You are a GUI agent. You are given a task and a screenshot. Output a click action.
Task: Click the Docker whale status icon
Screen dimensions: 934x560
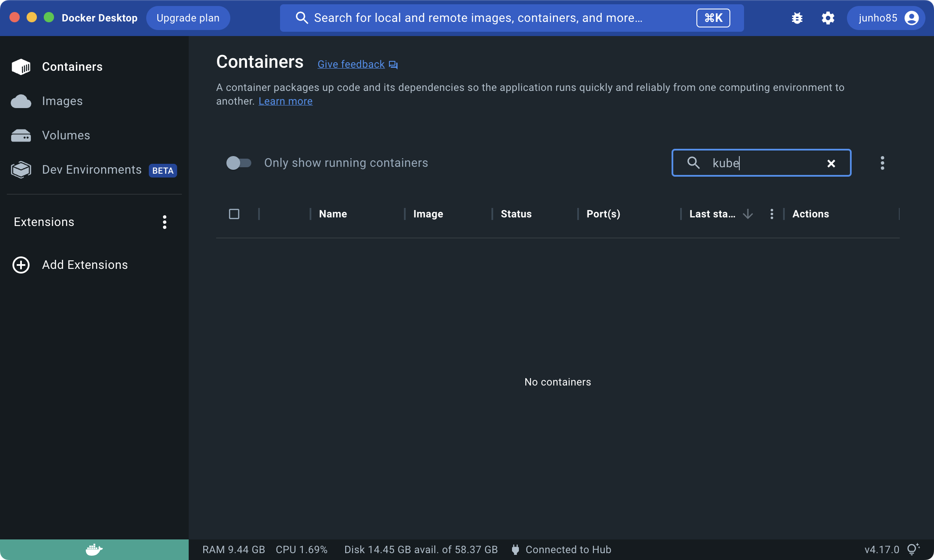pyautogui.click(x=94, y=549)
